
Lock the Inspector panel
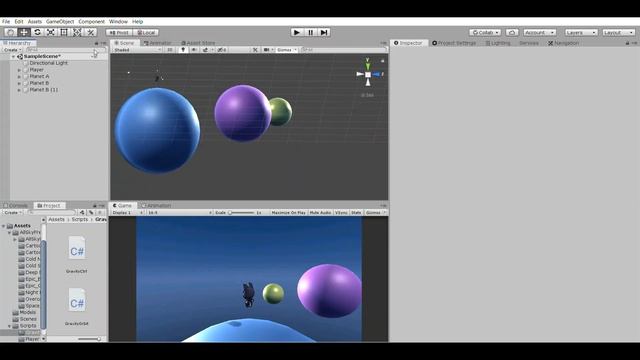[627, 43]
